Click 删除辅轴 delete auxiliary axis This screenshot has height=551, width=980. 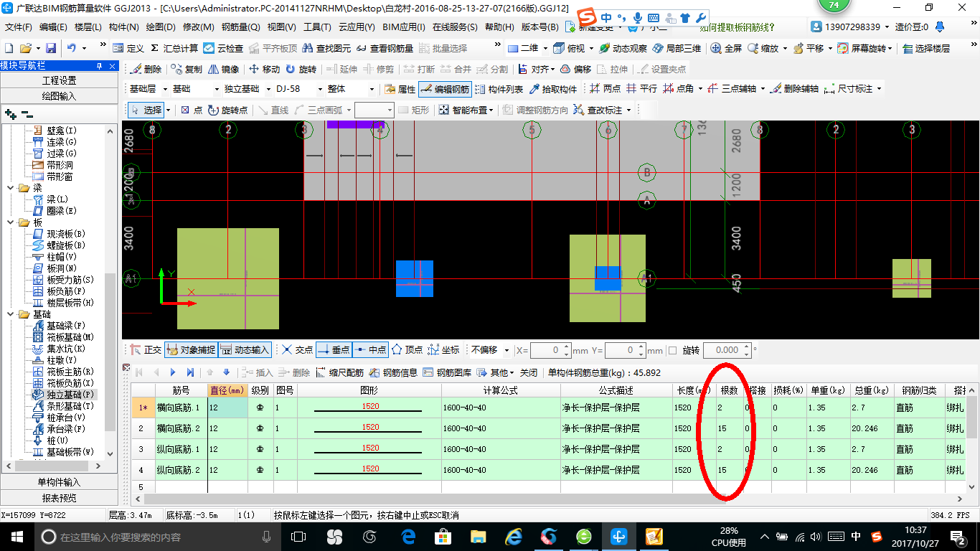pyautogui.click(x=794, y=89)
